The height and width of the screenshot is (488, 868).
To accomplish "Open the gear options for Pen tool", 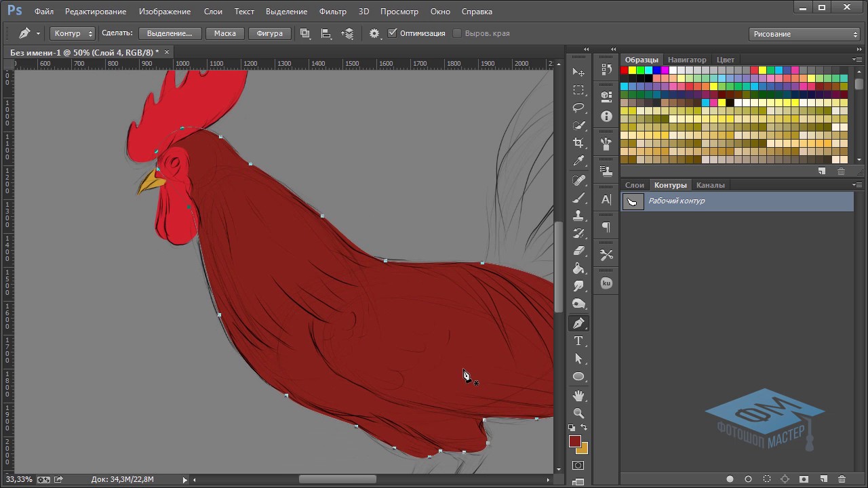I will click(374, 33).
